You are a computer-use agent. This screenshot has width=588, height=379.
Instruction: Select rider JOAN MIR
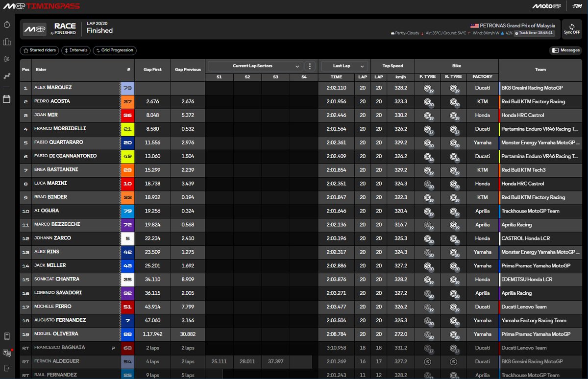(46, 115)
